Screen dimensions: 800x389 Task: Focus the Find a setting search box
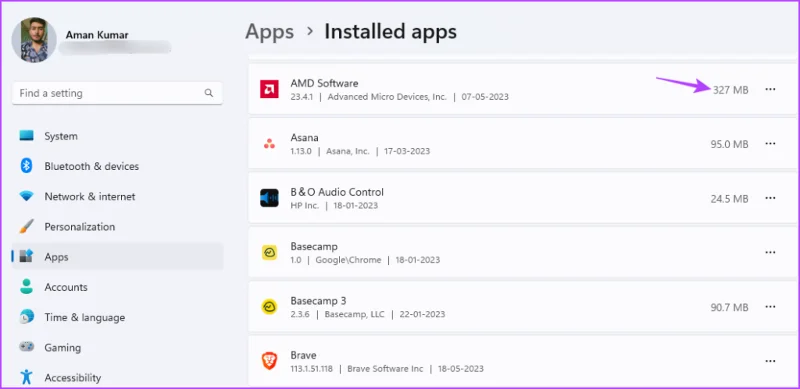pos(117,93)
